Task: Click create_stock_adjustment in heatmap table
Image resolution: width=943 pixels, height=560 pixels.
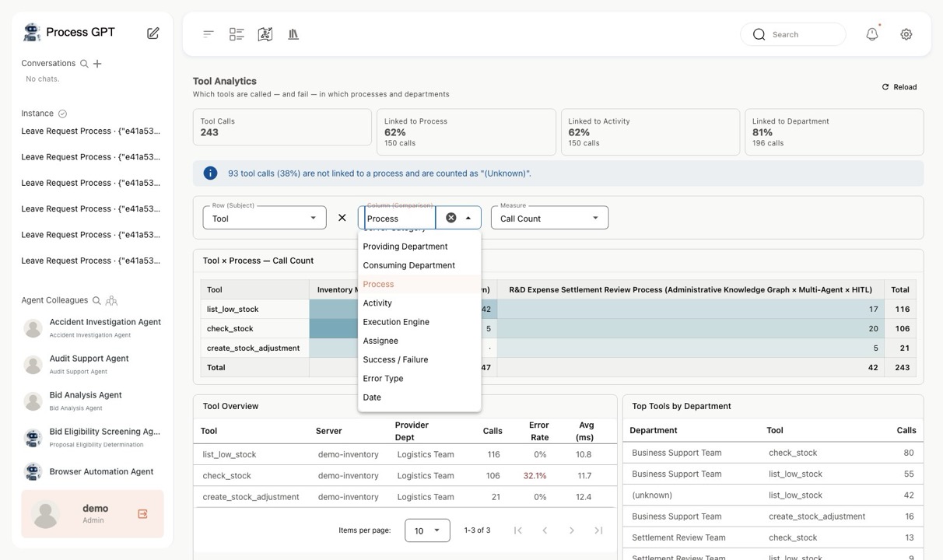Action: coord(253,348)
